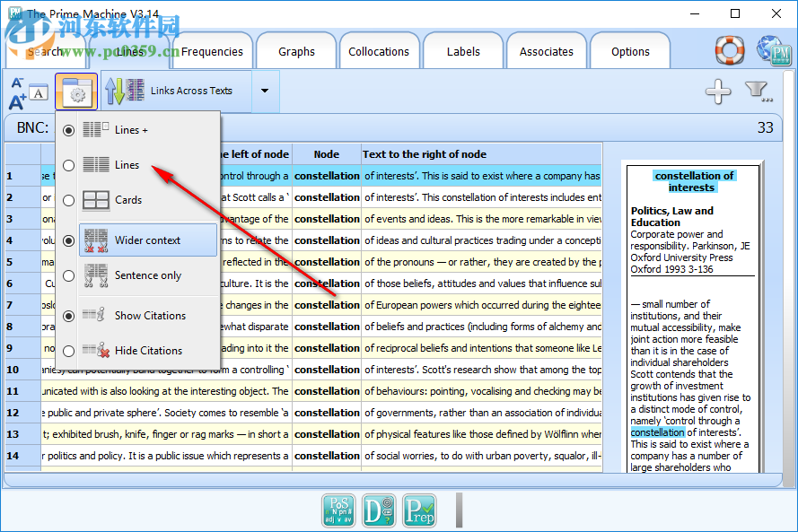Image resolution: width=798 pixels, height=532 pixels.
Task: Select the Lines radio button
Action: click(69, 165)
